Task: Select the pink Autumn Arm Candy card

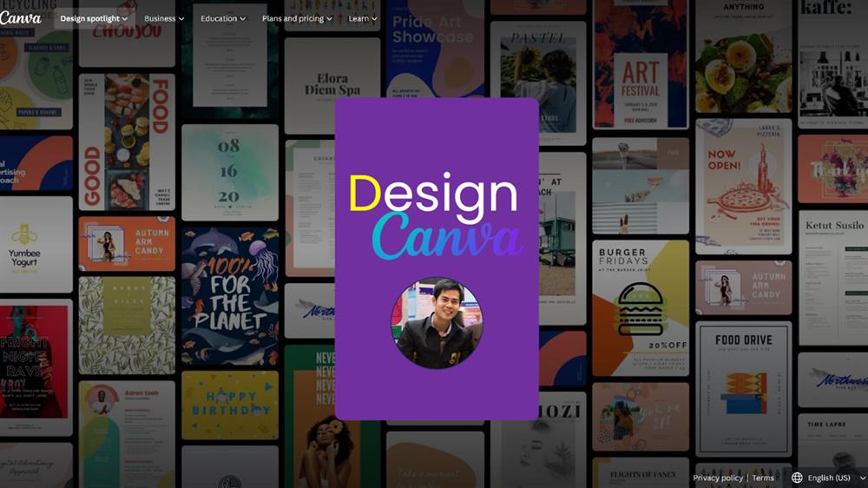Action: click(x=744, y=287)
